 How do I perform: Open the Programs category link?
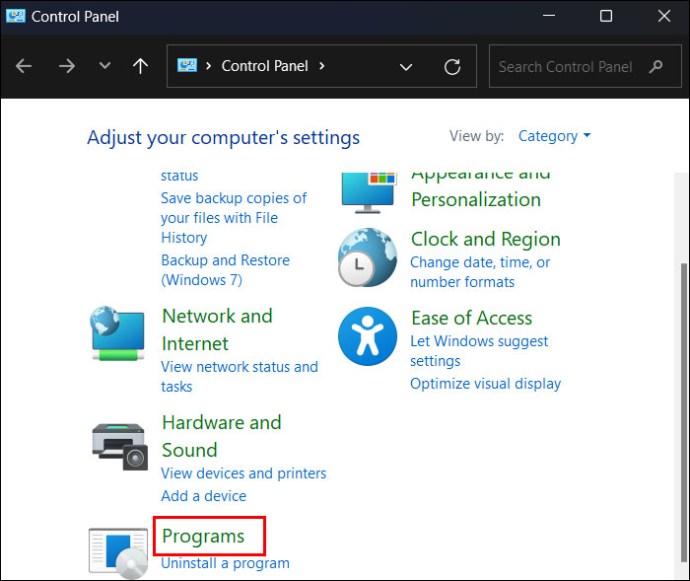click(x=203, y=536)
